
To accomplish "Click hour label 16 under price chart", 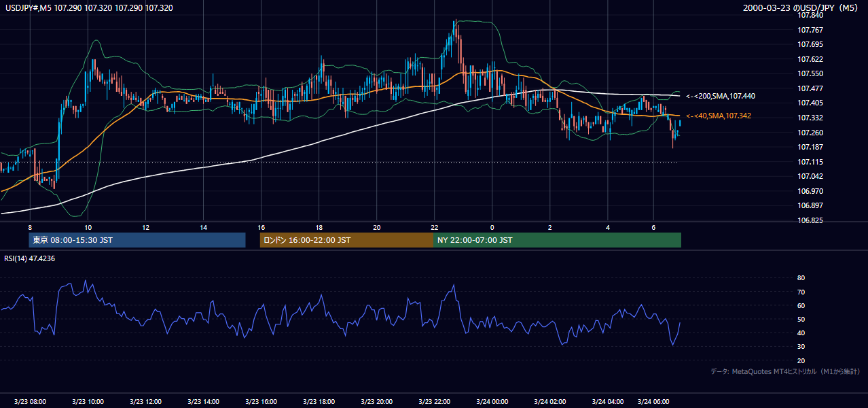I will (261, 227).
